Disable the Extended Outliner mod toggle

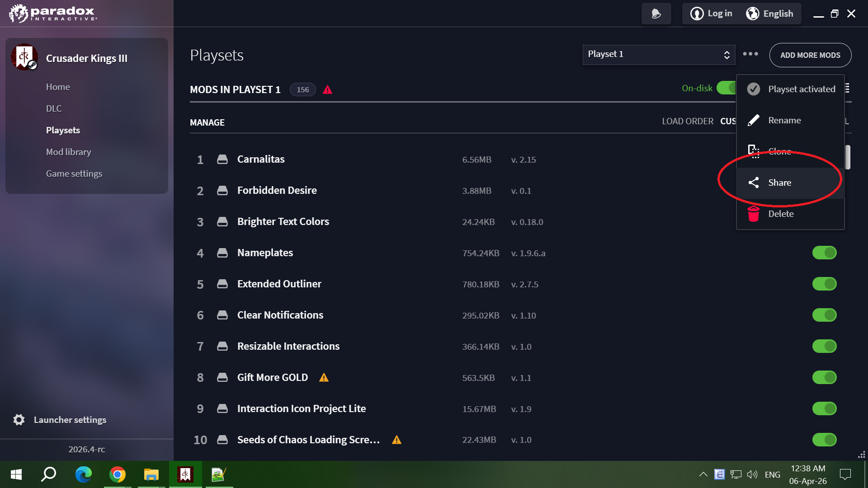(x=825, y=284)
